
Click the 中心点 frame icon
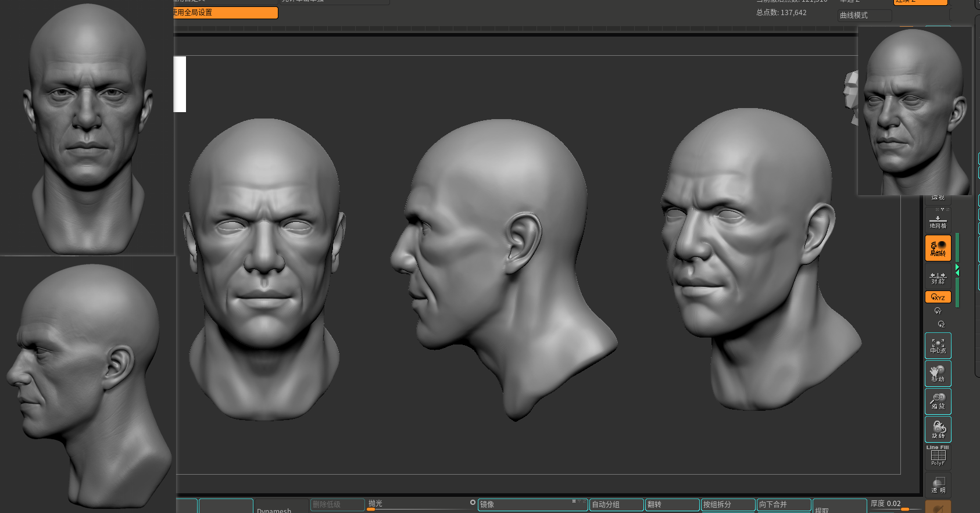click(938, 346)
